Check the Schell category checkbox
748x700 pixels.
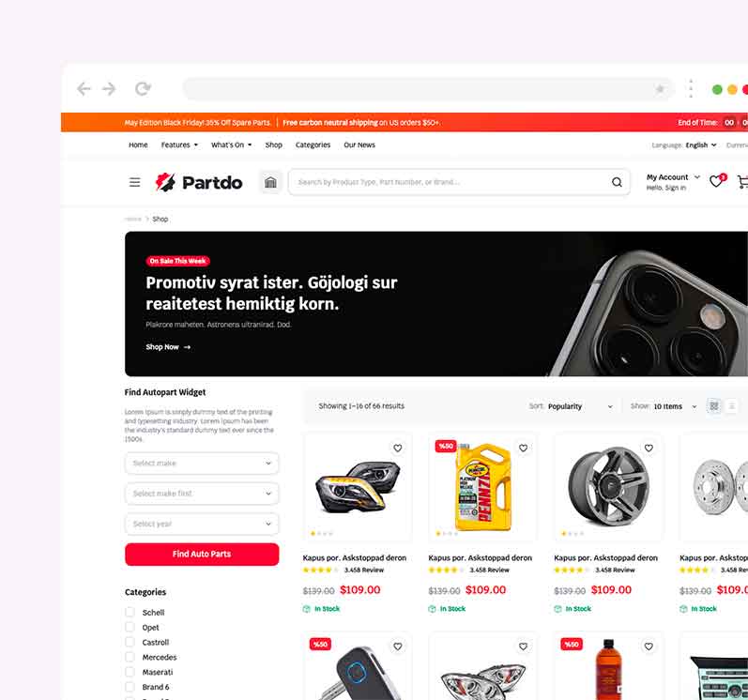pos(130,612)
